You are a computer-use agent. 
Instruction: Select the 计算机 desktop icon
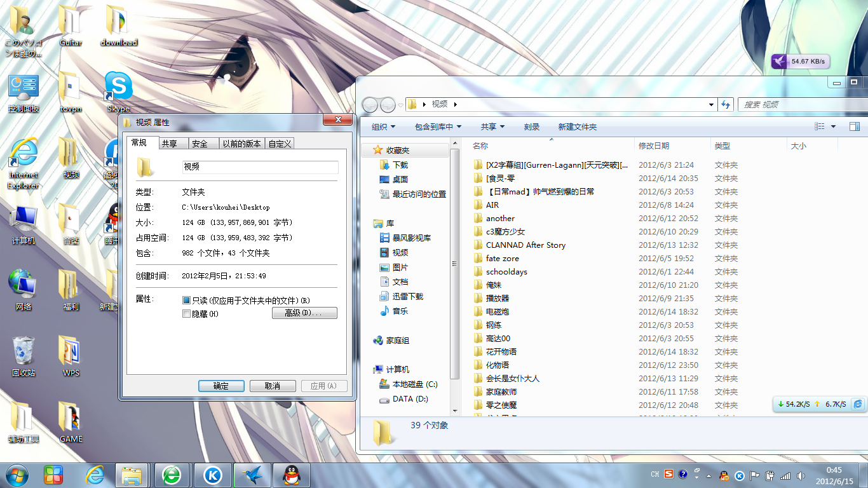(24, 224)
